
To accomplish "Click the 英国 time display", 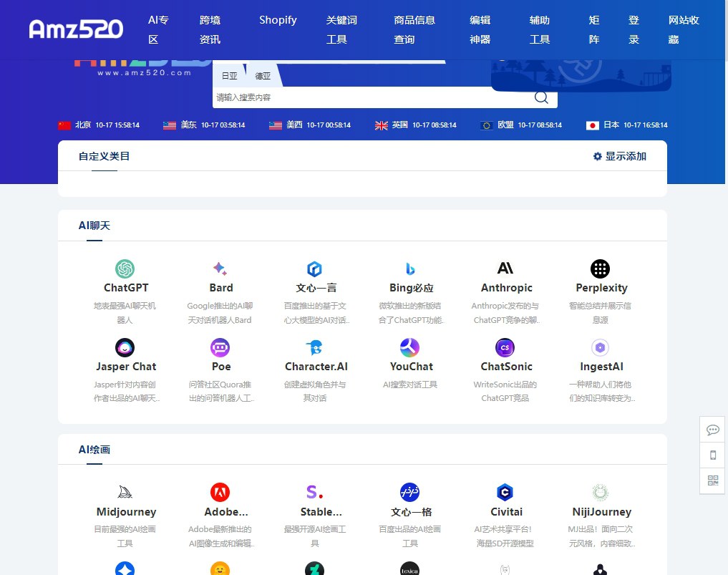I will pyautogui.click(x=415, y=125).
